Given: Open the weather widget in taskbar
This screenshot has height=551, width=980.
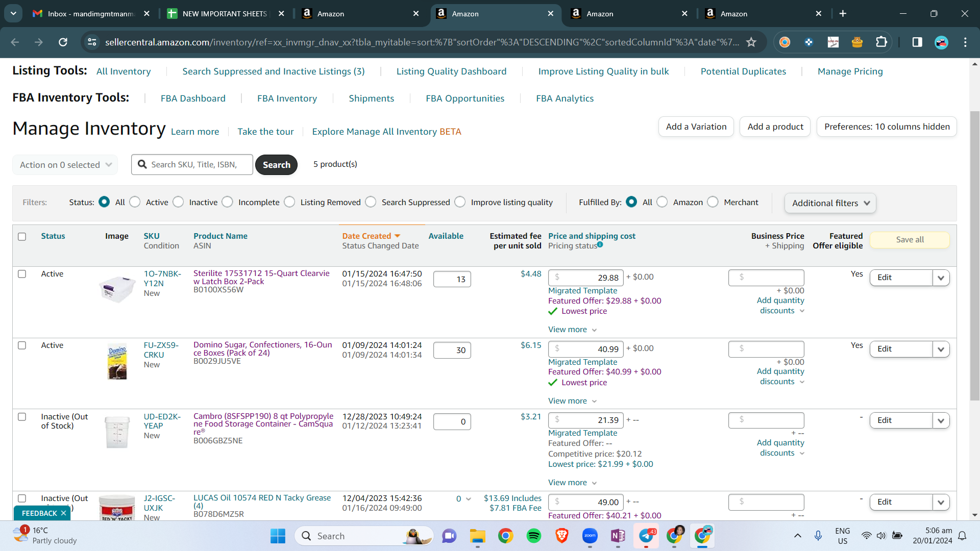Looking at the screenshot, I should (45, 536).
